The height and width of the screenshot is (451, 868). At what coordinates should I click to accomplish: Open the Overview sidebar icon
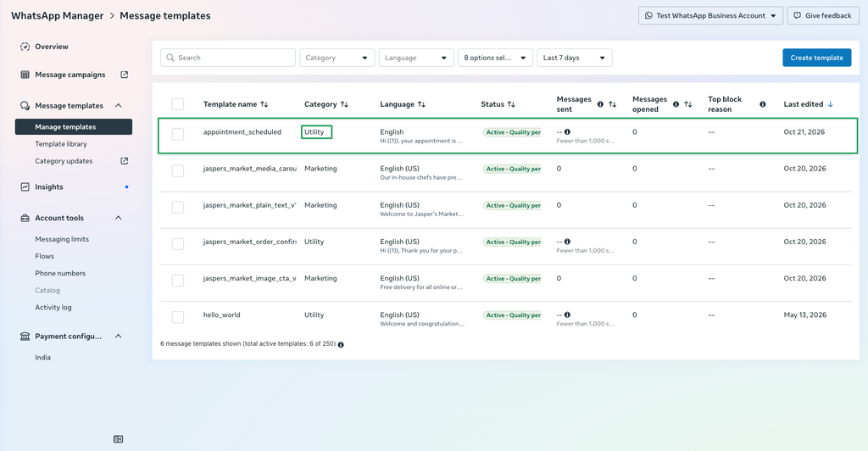tap(25, 47)
